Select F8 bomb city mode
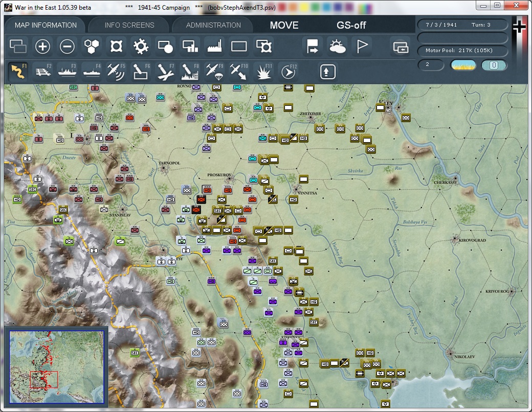Screen dimensions: 532x412 pos(190,71)
